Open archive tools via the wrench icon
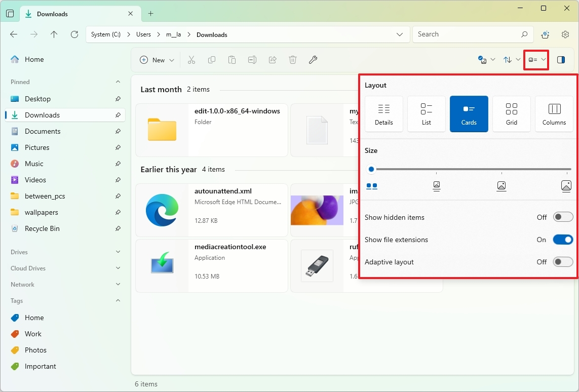 click(x=313, y=60)
